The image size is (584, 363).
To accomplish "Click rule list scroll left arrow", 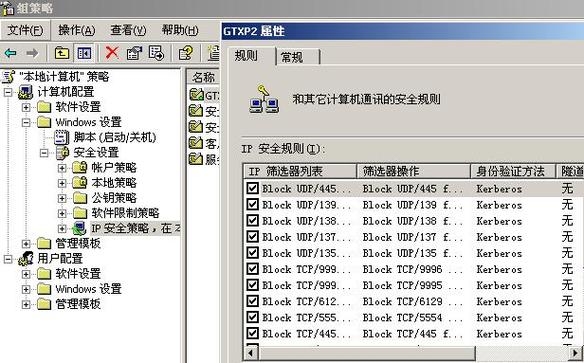I will [x=251, y=353].
